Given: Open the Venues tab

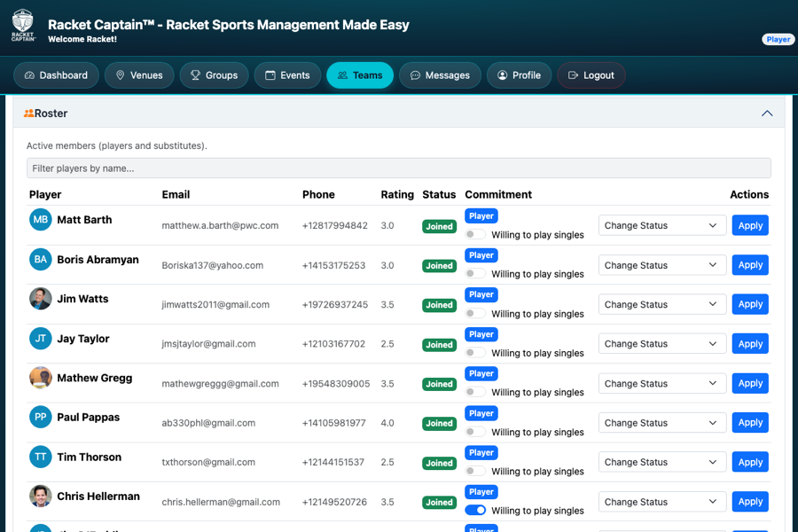Looking at the screenshot, I should coord(139,75).
